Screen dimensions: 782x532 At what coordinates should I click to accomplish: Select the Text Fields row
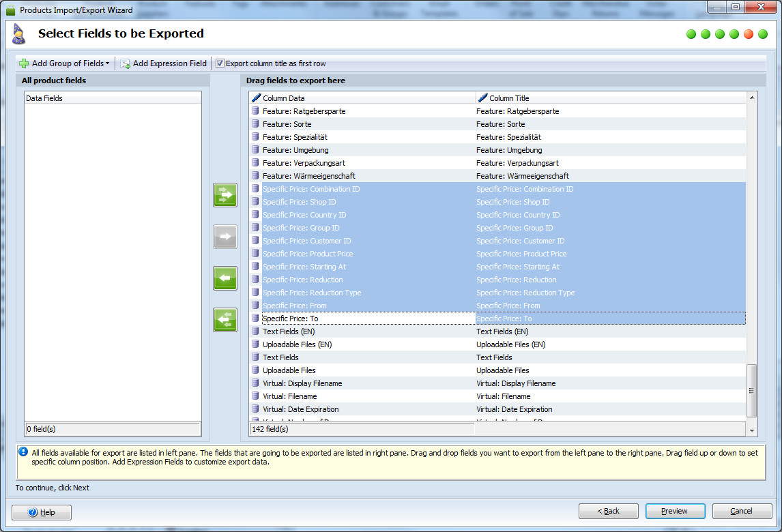(x=497, y=357)
